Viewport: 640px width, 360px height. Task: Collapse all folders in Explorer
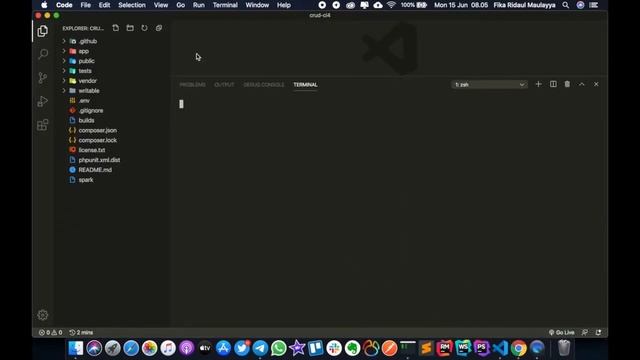point(159,28)
